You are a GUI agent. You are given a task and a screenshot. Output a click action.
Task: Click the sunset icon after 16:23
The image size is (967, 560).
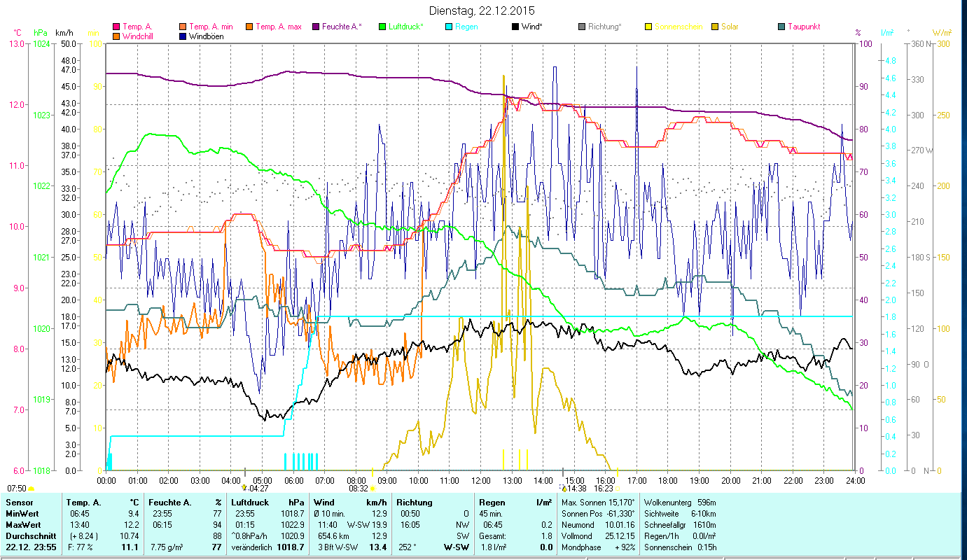pyautogui.click(x=618, y=489)
